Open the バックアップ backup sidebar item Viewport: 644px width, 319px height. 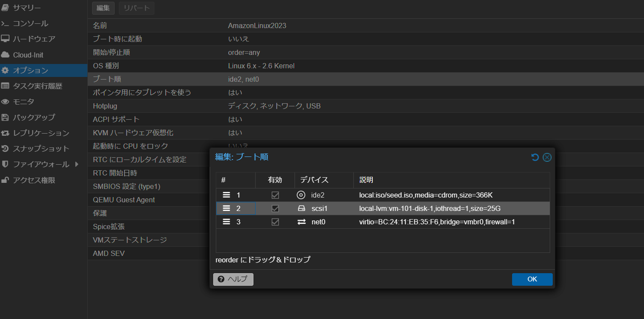44,117
